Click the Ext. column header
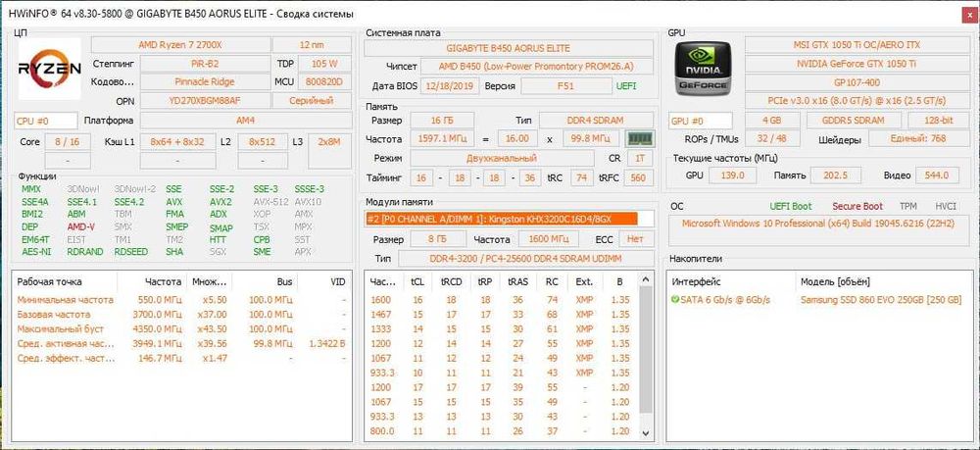 tap(584, 282)
